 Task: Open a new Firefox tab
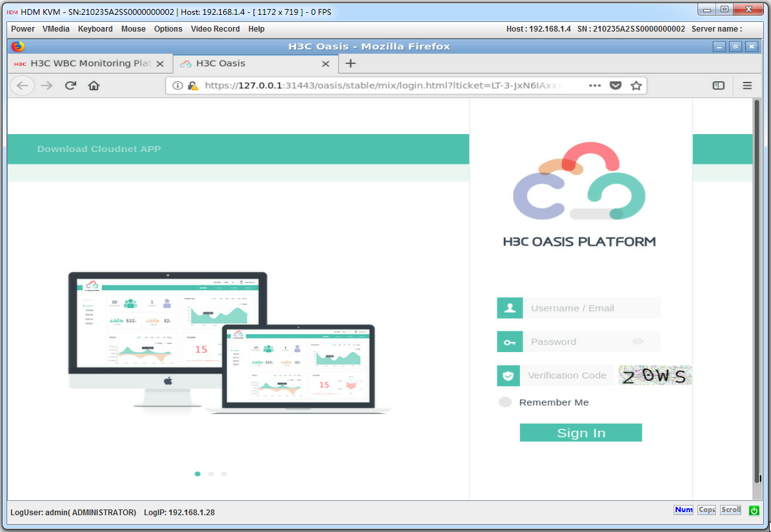350,63
